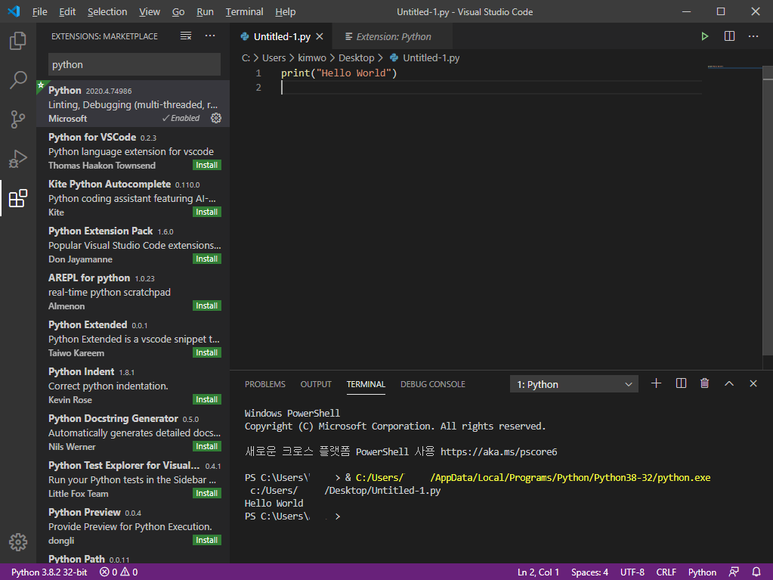Open the Python extension manage gear
773x580 pixels.
216,118
